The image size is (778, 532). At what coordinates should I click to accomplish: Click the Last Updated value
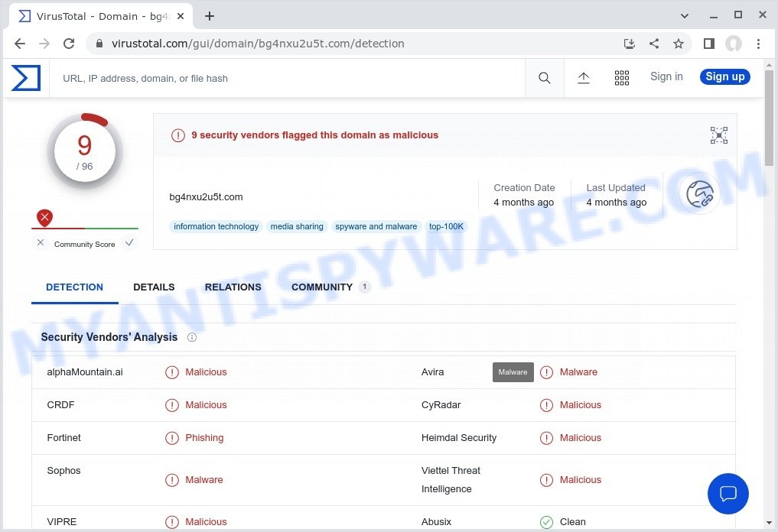tap(617, 203)
